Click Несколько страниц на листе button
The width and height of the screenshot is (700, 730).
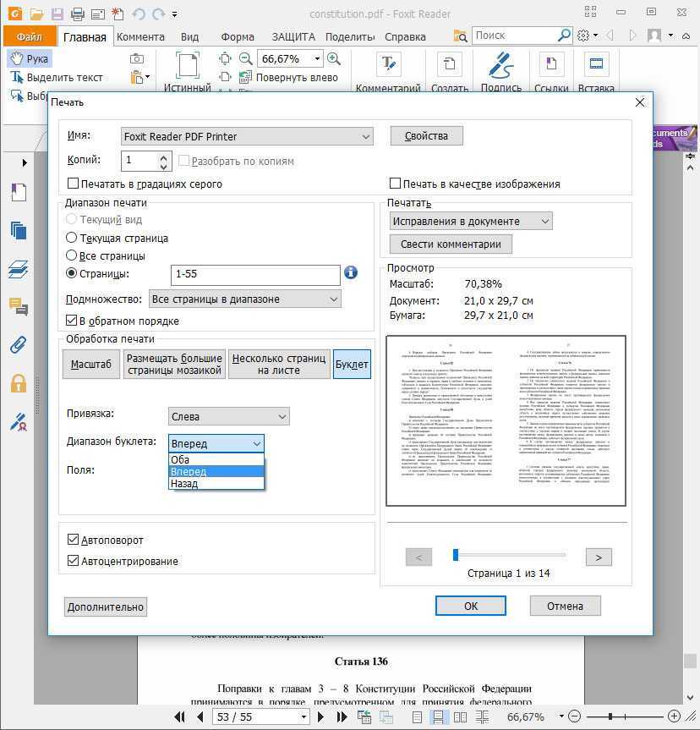coord(279,364)
